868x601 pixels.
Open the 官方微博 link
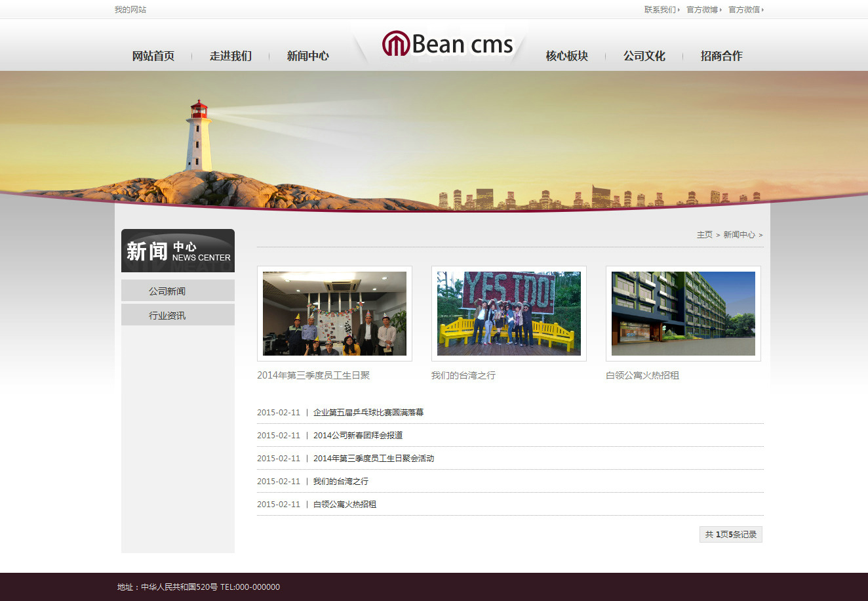[702, 10]
